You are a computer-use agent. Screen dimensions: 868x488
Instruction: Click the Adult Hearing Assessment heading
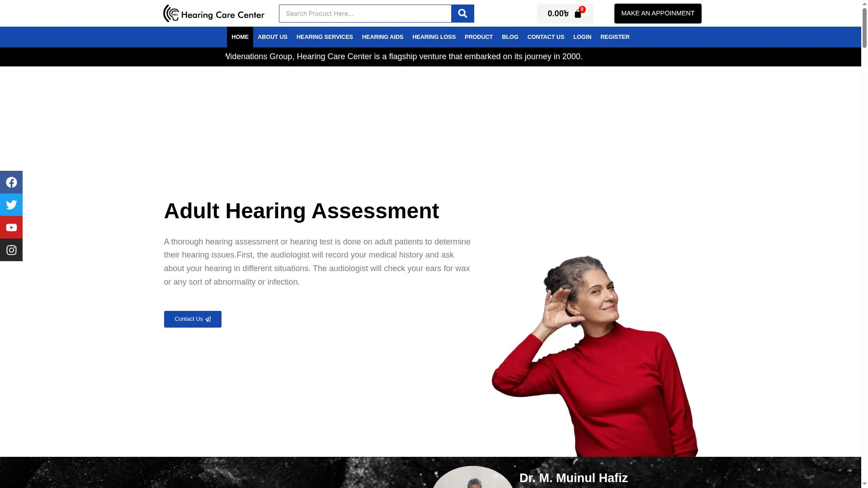[x=302, y=211]
